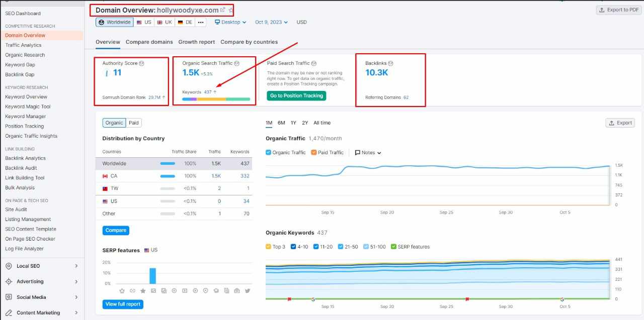Click the Backlinks globe info icon
644x320 pixels.
pyautogui.click(x=390, y=63)
